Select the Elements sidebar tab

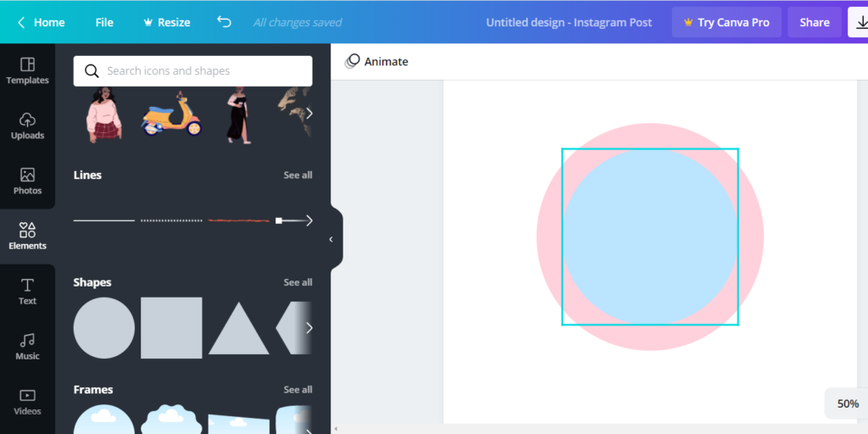[27, 236]
